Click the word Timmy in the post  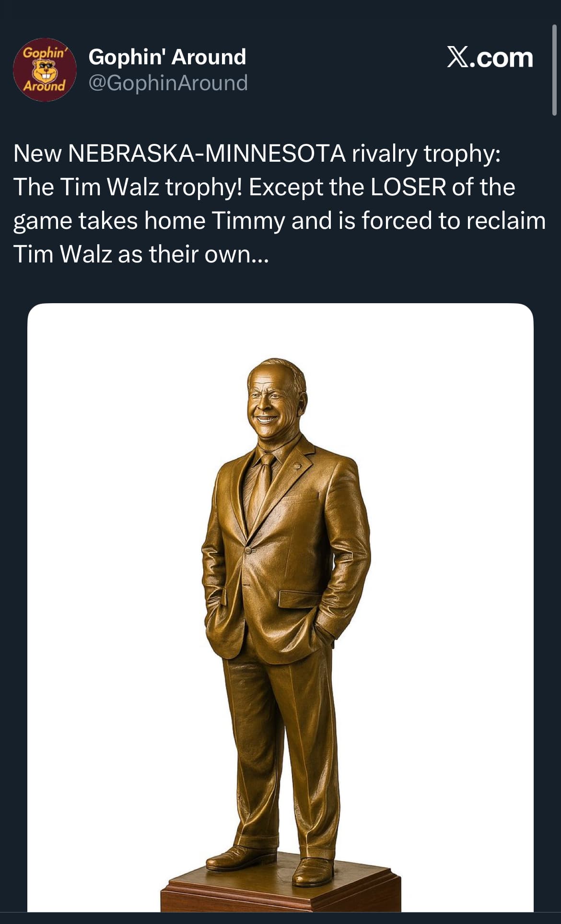tap(248, 221)
